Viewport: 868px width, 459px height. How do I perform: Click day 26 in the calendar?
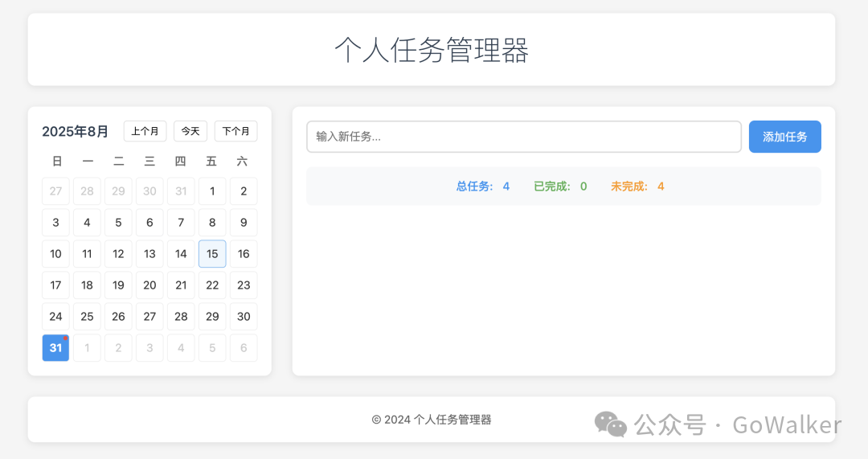(x=118, y=316)
